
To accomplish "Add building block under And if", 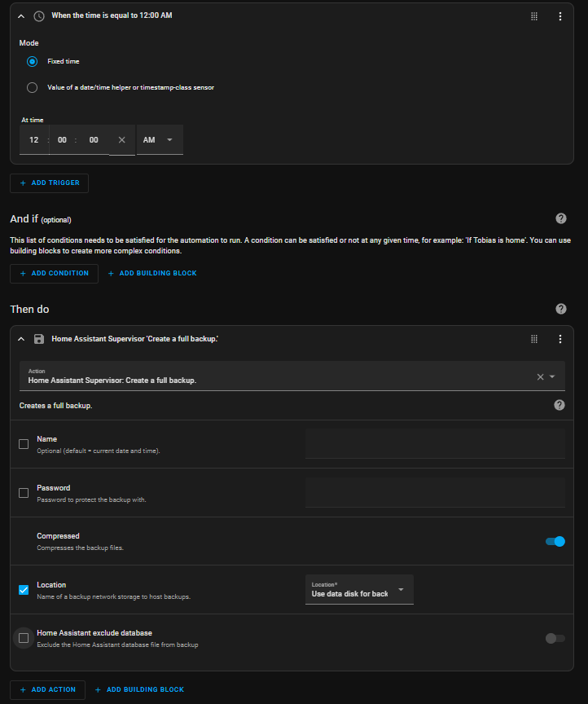I will pyautogui.click(x=152, y=274).
